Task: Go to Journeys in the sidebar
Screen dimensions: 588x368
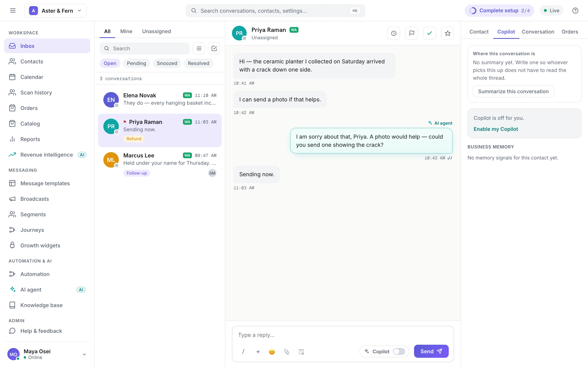Action: (x=47, y=230)
